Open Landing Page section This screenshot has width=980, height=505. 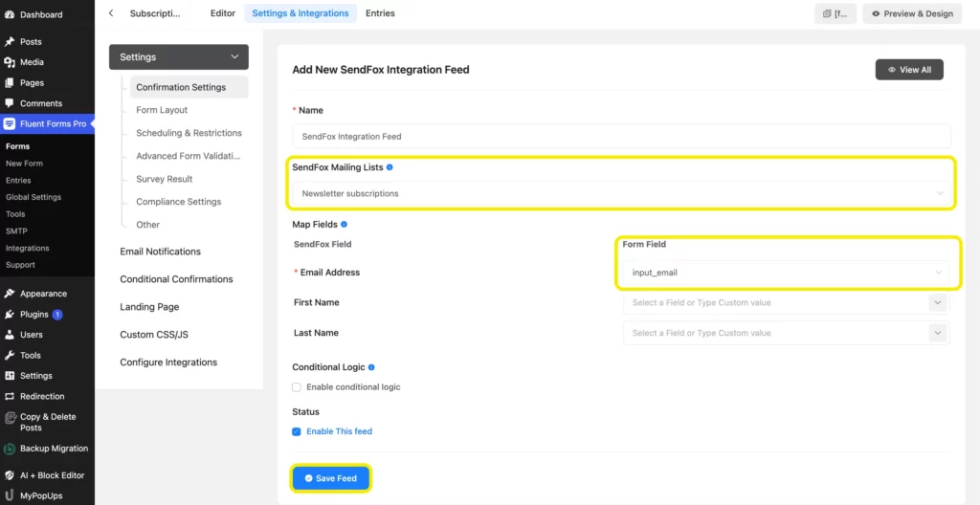pos(149,308)
